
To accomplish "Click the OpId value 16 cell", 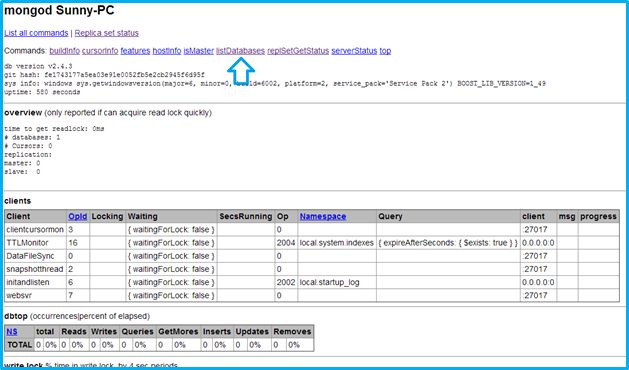I will click(78, 243).
